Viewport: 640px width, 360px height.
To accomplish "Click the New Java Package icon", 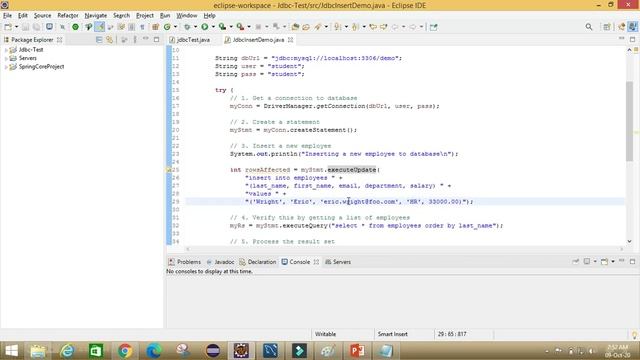I will coord(155,27).
